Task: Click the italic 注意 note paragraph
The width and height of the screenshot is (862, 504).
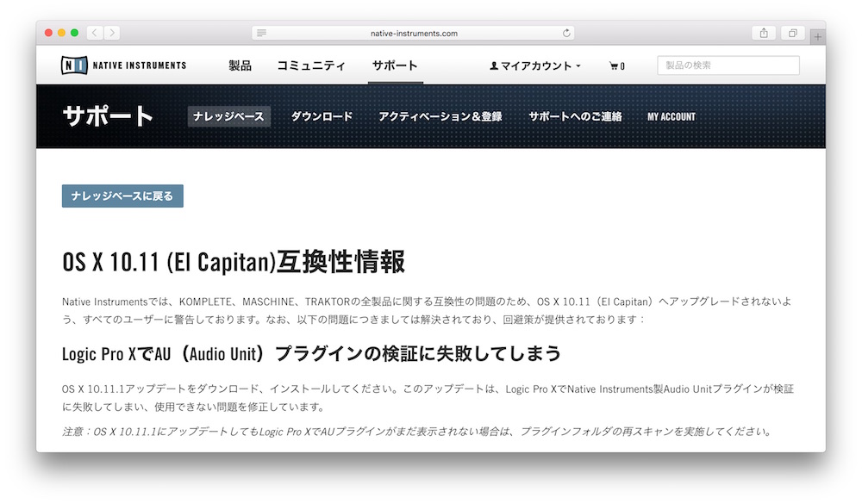Action: pos(416,432)
